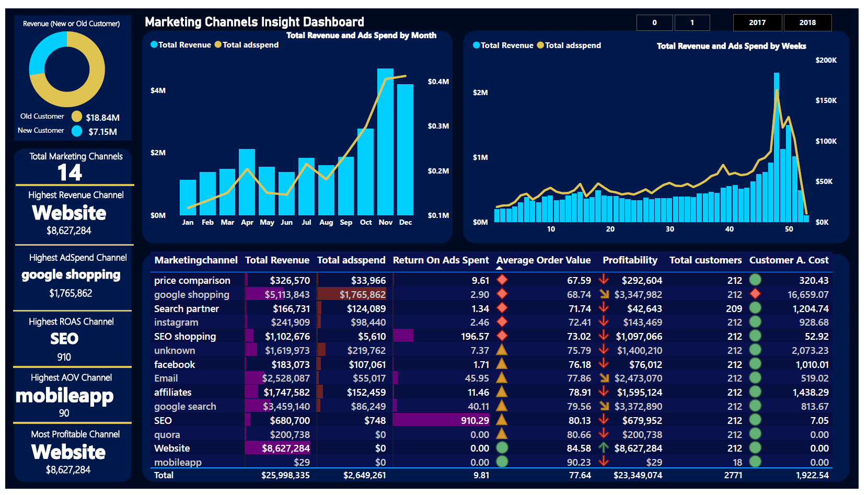
Task: Click the Profitability column header
Action: (630, 260)
